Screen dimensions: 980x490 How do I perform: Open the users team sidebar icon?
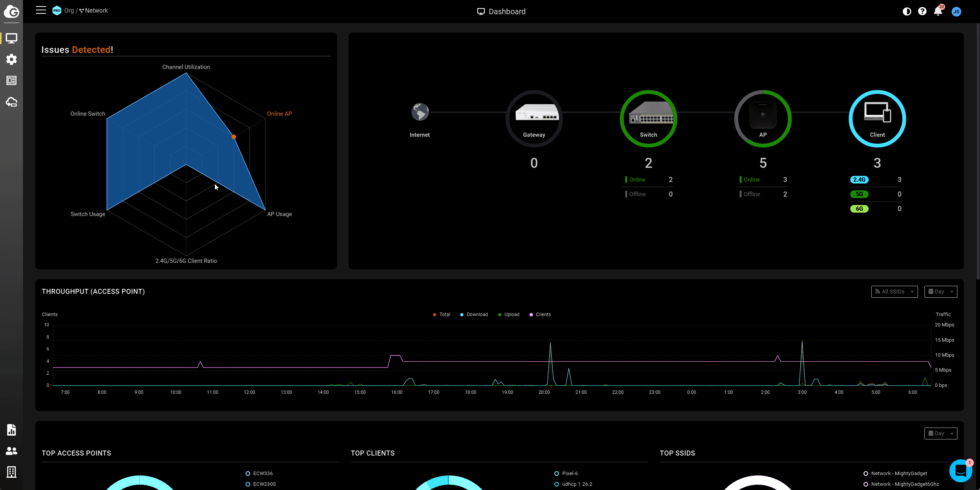[x=11, y=451]
